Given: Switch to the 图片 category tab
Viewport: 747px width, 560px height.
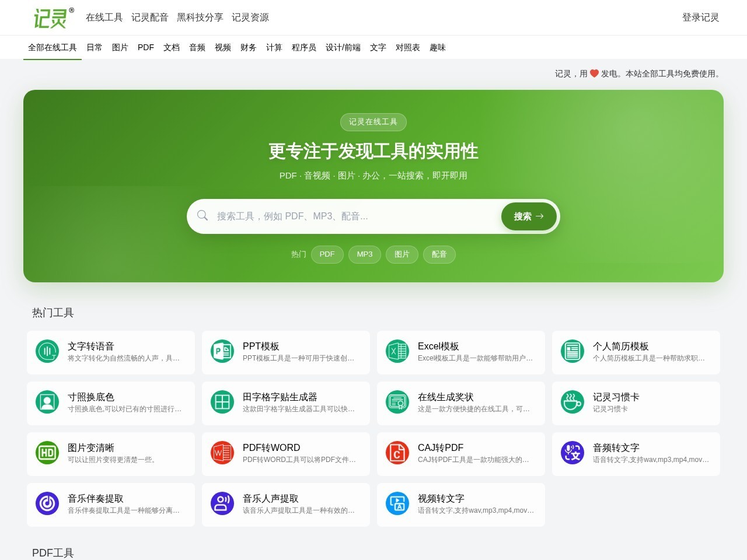Looking at the screenshot, I should click(120, 47).
